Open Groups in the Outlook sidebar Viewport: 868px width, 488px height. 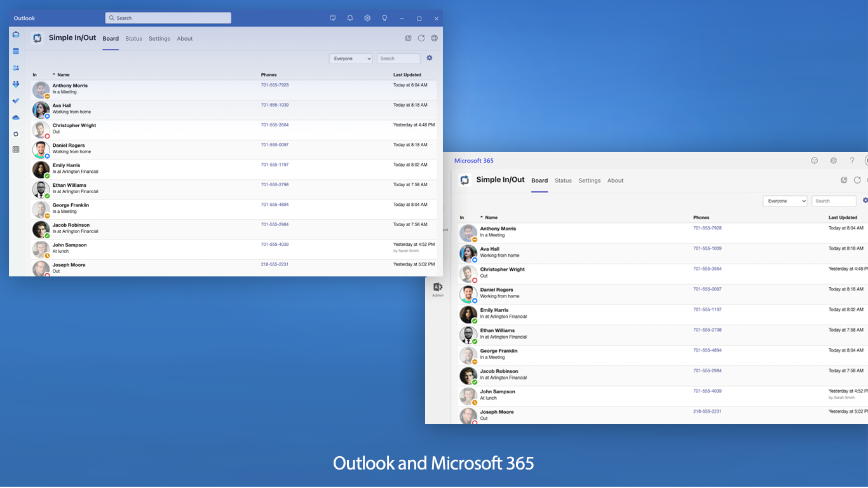pos(16,85)
